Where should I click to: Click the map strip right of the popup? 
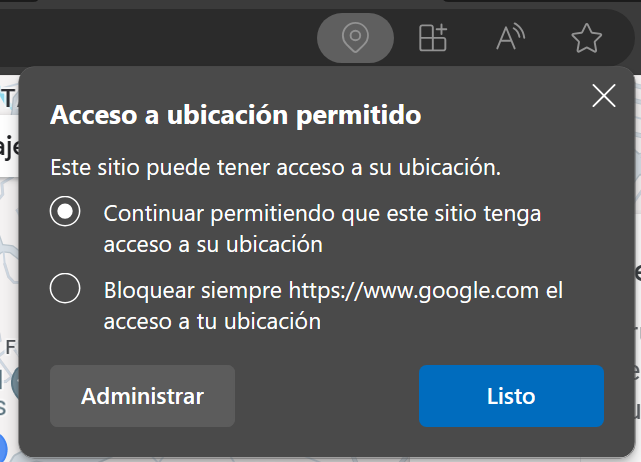tap(637, 300)
